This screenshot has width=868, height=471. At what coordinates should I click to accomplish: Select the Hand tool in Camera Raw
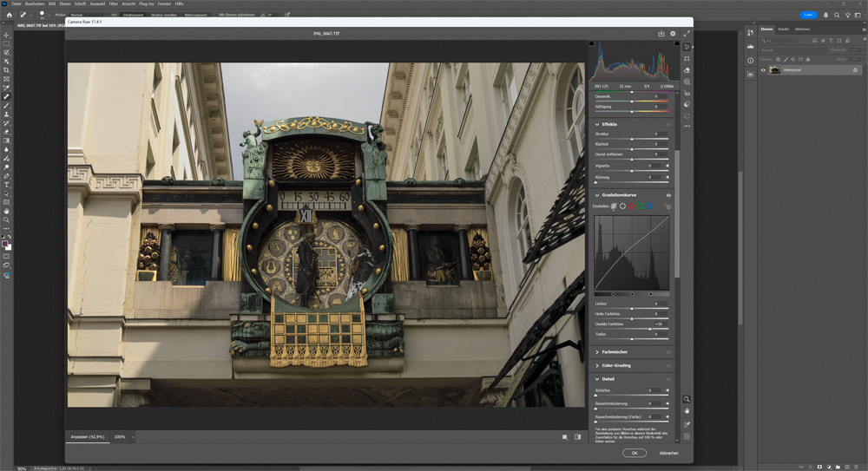point(687,410)
